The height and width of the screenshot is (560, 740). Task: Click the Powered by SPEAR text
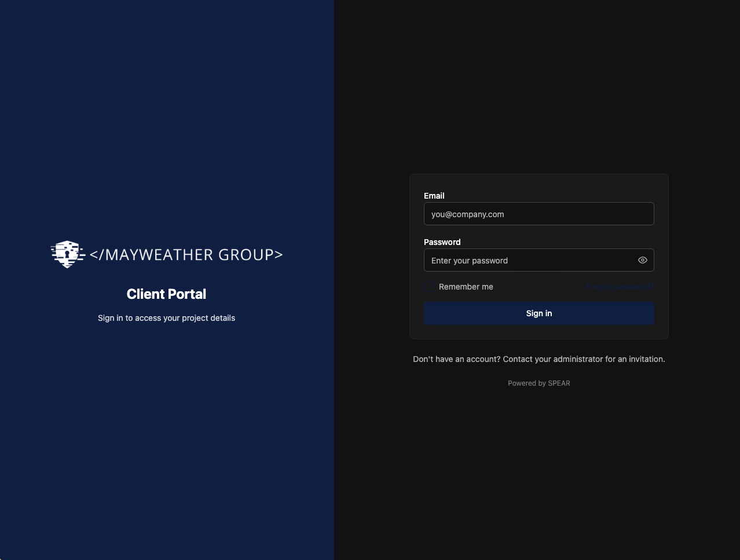pos(538,383)
